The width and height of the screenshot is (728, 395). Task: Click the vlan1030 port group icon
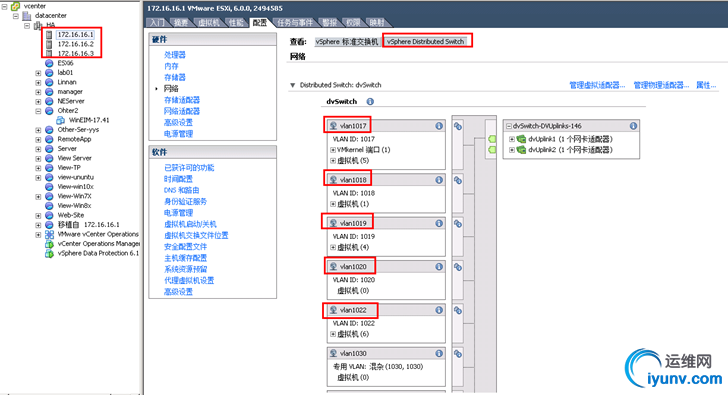point(333,353)
